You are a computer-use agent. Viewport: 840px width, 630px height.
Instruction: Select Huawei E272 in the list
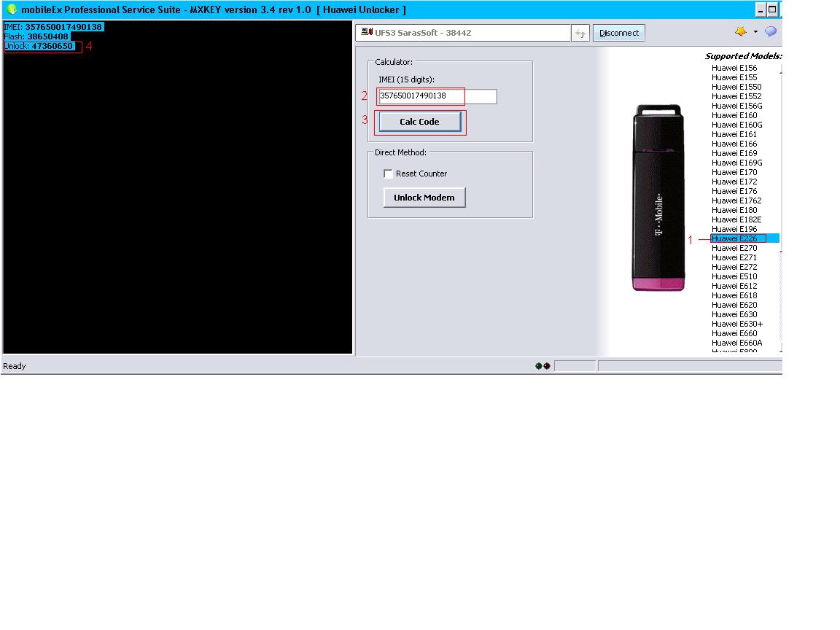click(x=734, y=268)
